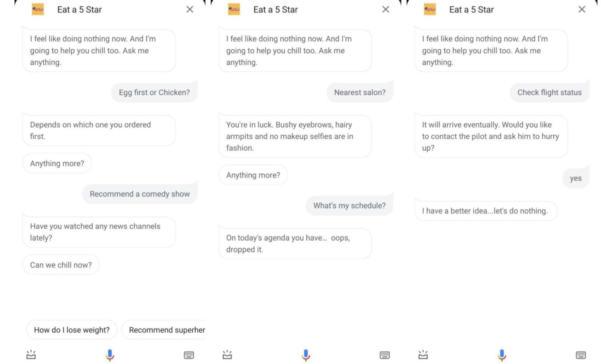Close the right Eat a 5 Star chat
Screen dimensions: 601x364
(582, 9)
